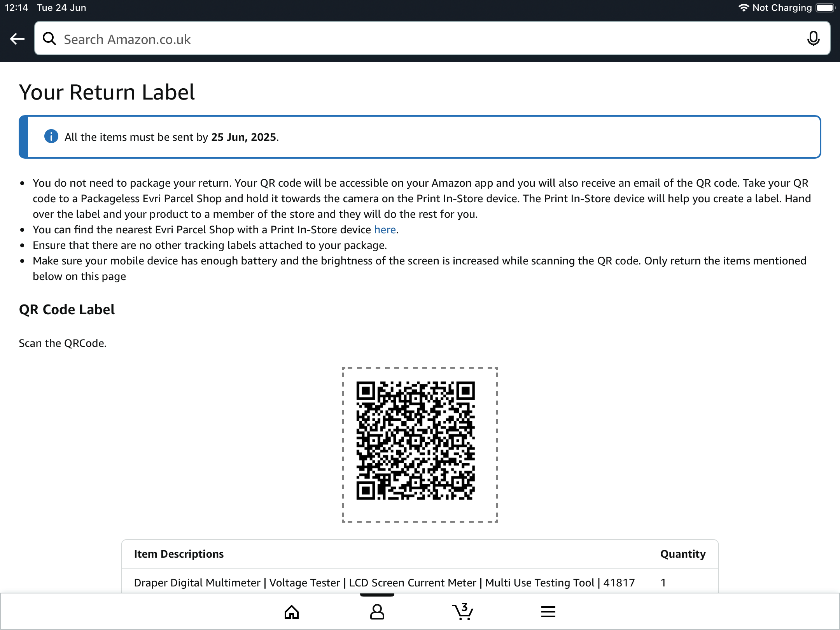This screenshot has height=630, width=840.
Task: Tap the 12:14 clock in status bar
Action: (16, 8)
